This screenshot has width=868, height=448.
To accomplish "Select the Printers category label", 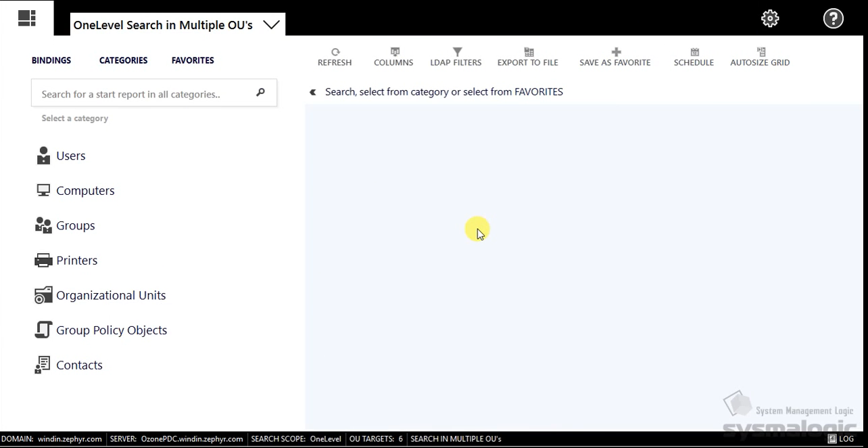I will 77,261.
